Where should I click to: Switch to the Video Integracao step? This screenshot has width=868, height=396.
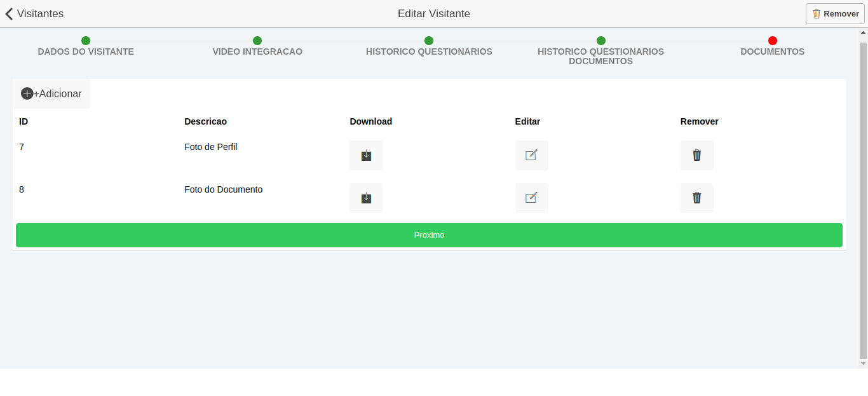click(x=257, y=51)
